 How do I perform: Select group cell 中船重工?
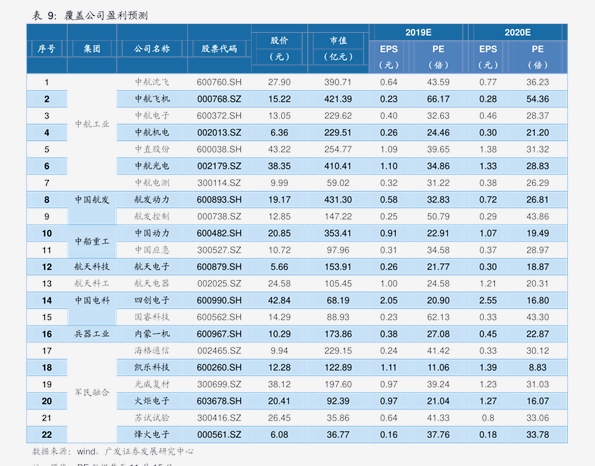coord(92,241)
